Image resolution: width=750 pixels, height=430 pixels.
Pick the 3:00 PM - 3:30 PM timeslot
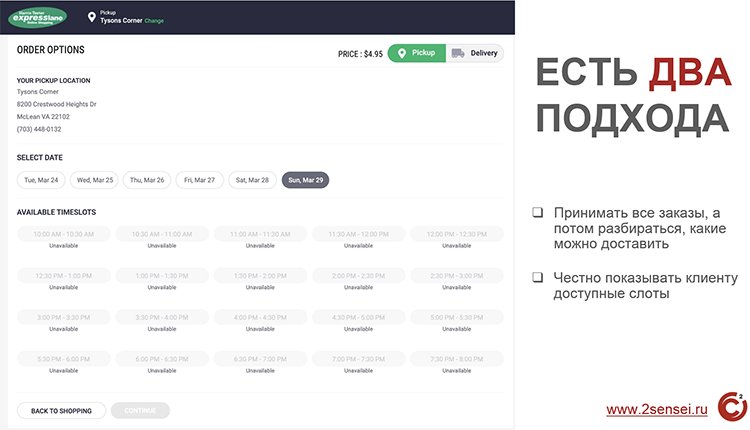click(64, 318)
